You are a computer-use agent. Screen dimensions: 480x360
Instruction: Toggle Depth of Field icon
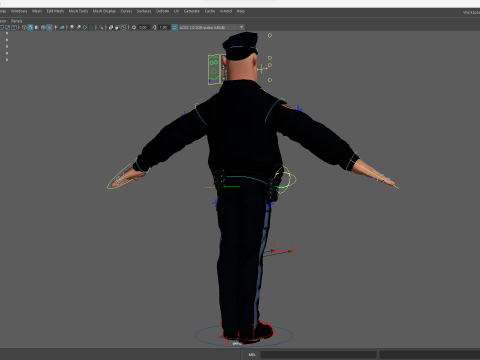[x=92, y=27]
